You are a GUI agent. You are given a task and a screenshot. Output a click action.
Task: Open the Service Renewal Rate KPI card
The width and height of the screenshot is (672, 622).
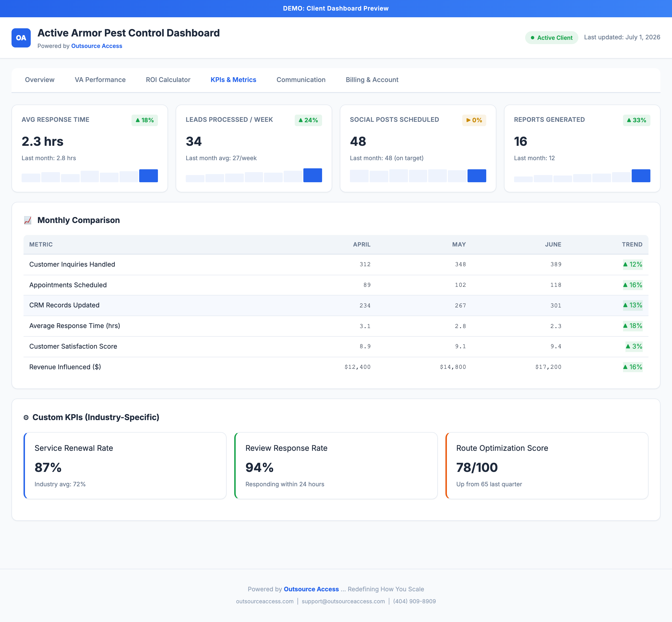[125, 465]
